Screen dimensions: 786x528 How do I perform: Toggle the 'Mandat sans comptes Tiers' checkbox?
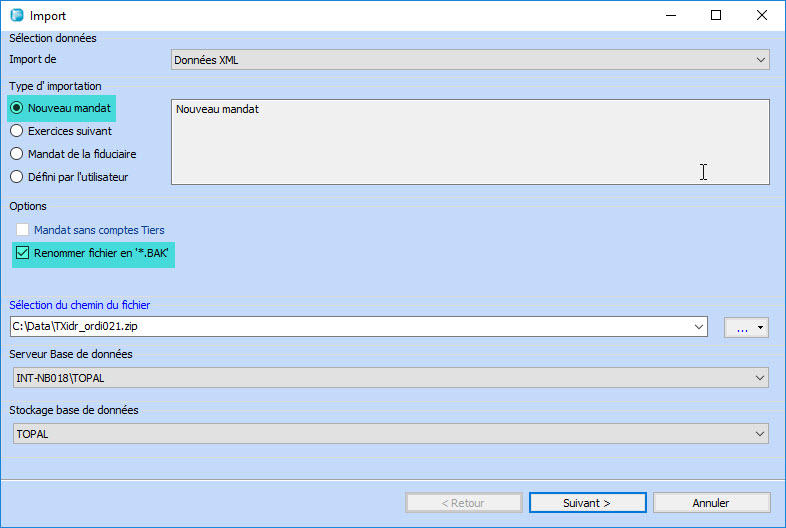click(x=23, y=230)
